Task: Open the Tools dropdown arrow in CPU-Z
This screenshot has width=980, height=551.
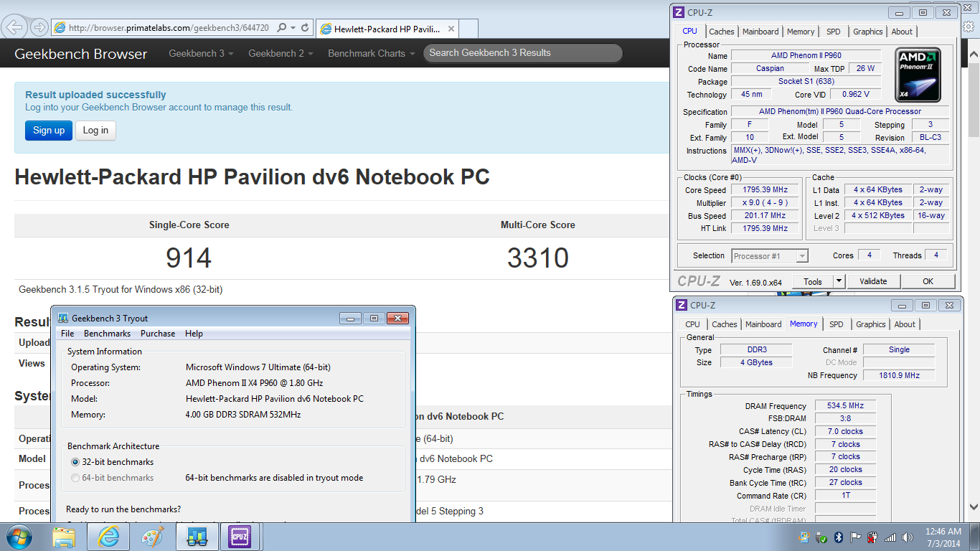Action: [839, 281]
